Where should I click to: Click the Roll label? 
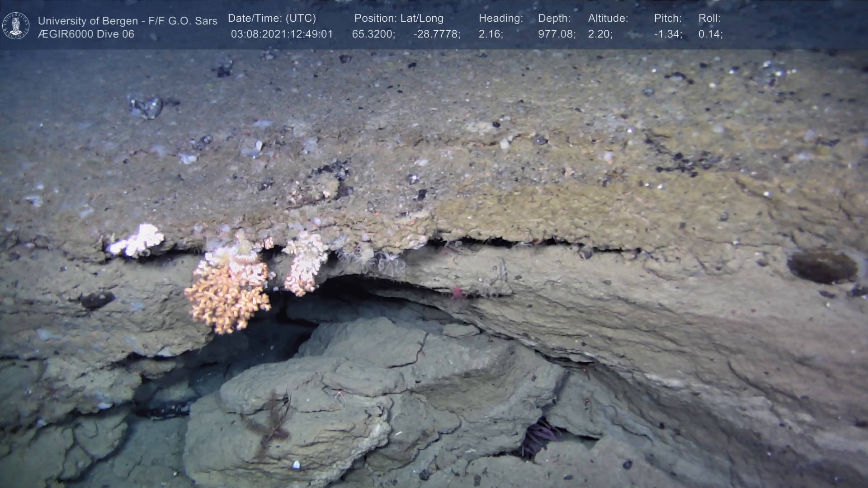pos(709,19)
